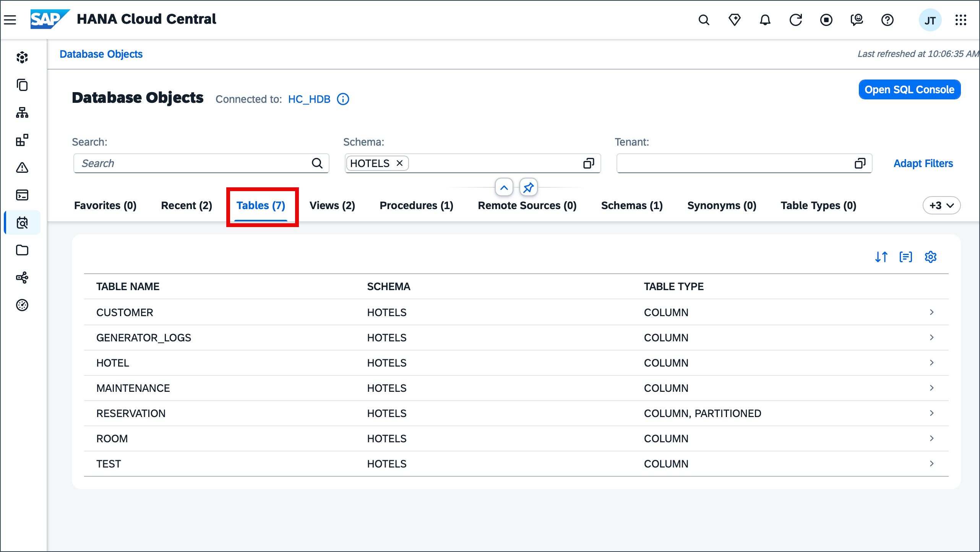Image resolution: width=980 pixels, height=552 pixels.
Task: Remove the HOTELS schema token
Action: pos(399,163)
